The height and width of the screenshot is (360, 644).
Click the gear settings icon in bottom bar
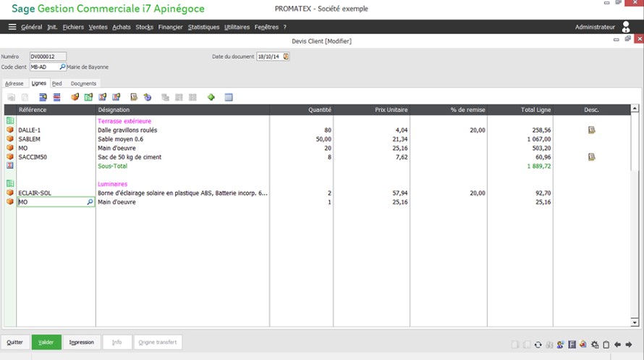pyautogui.click(x=595, y=345)
